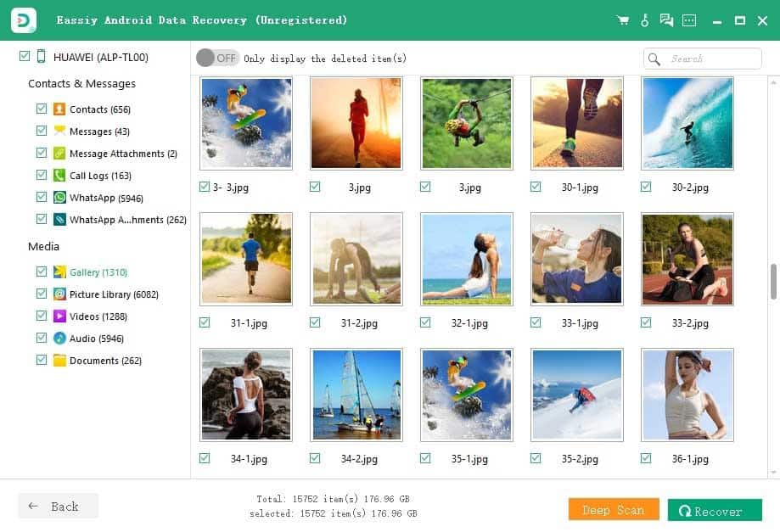Select the phone icon next to HUAWEI device name
Viewport: 780px width, 532px height.
tap(42, 57)
